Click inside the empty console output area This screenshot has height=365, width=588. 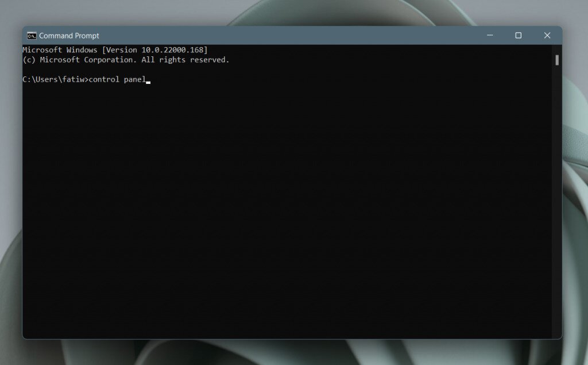[x=287, y=201]
